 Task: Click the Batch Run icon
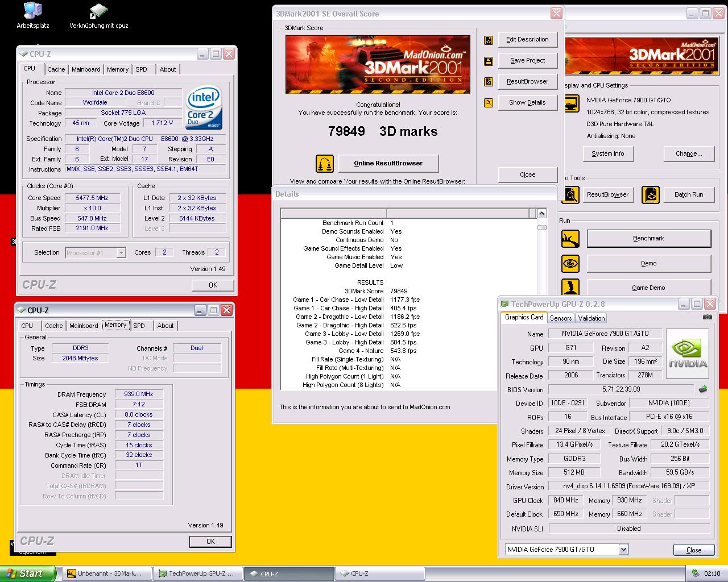tap(651, 195)
